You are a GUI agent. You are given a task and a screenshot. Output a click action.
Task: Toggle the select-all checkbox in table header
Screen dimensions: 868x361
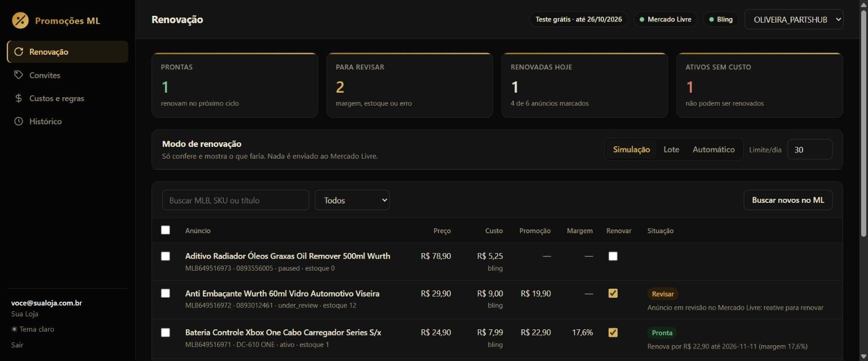166,230
